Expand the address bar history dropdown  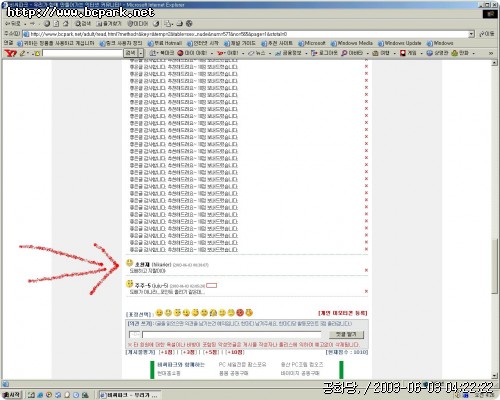click(x=471, y=34)
